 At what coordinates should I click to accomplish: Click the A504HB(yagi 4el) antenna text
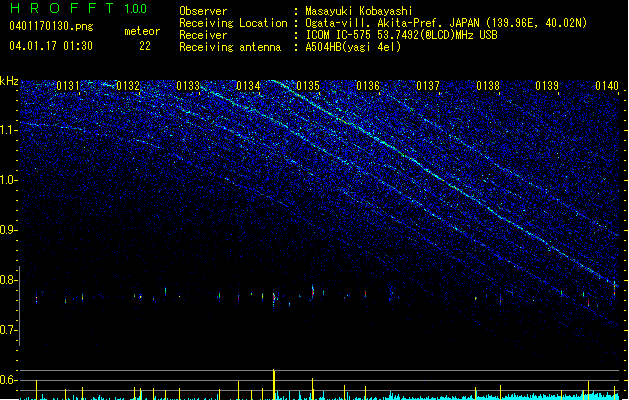click(x=353, y=47)
